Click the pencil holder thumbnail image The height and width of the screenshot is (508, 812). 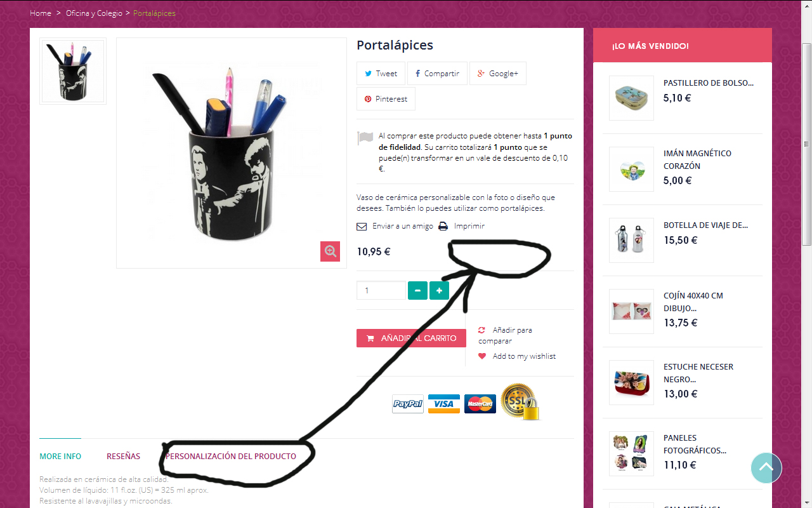coord(73,71)
